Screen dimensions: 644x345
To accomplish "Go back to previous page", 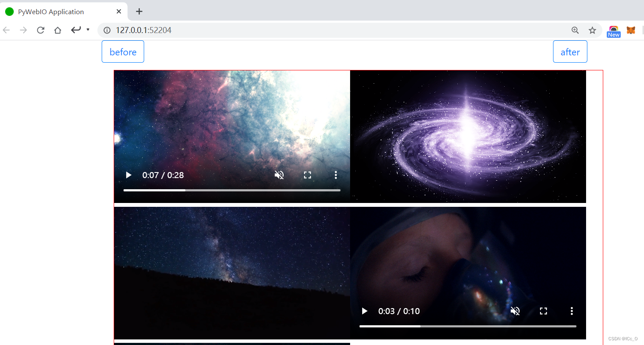I will coord(6,30).
